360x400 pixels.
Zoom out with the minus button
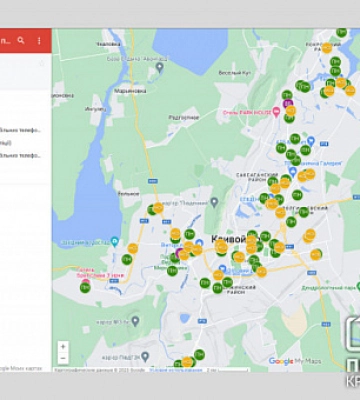click(63, 358)
